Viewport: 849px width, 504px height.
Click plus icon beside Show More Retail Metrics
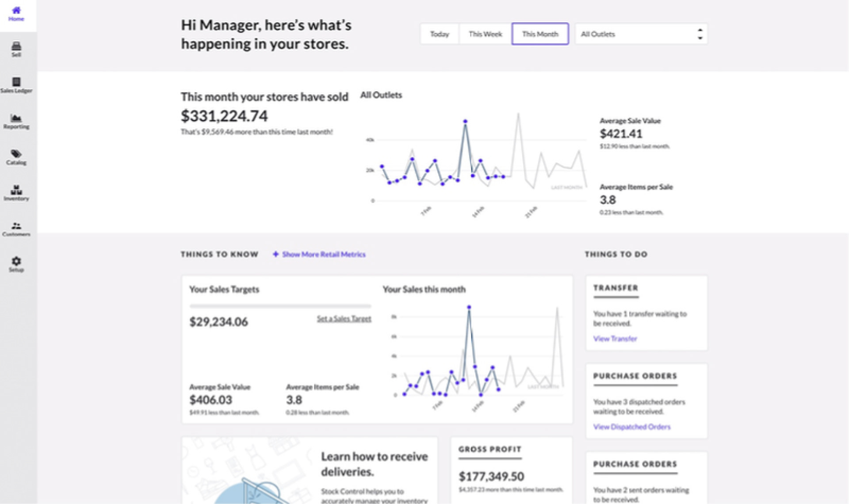click(x=275, y=254)
